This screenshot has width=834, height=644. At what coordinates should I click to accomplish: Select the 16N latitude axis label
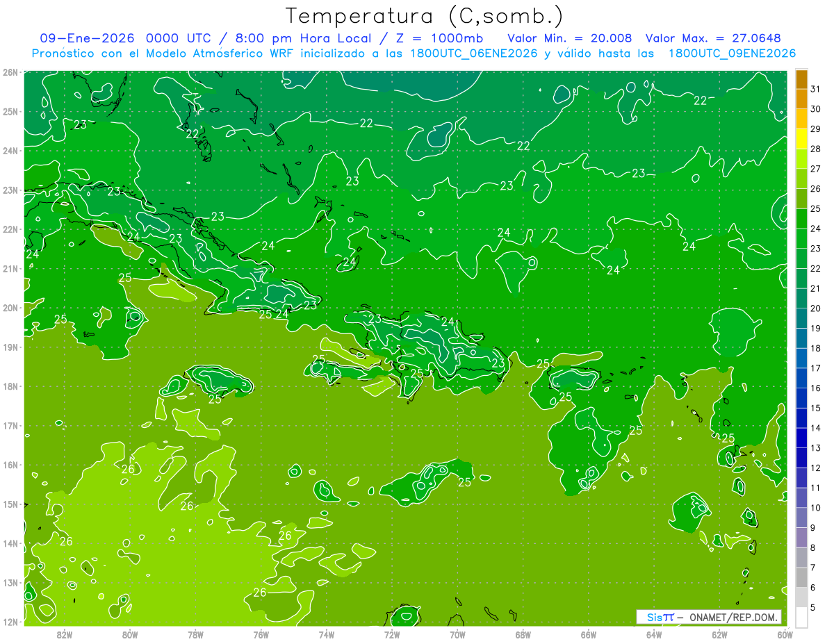click(10, 465)
